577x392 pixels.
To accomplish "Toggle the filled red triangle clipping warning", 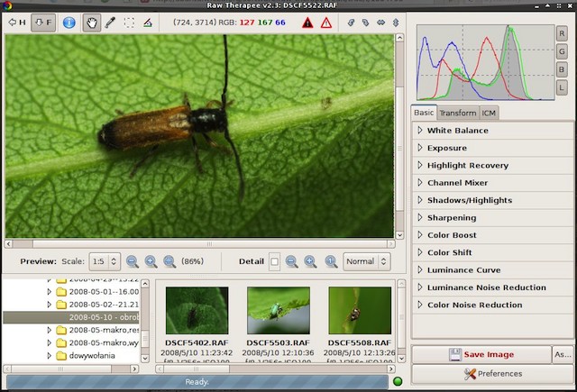I will pyautogui.click(x=307, y=23).
